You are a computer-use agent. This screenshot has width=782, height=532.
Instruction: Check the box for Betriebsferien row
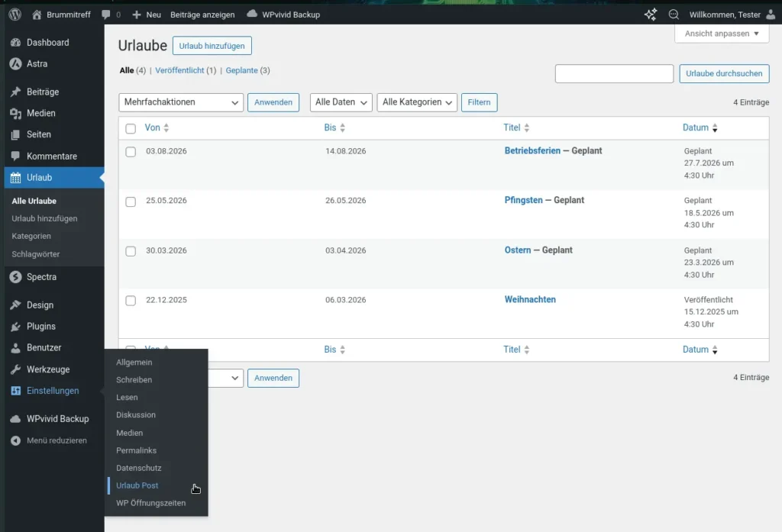point(131,152)
